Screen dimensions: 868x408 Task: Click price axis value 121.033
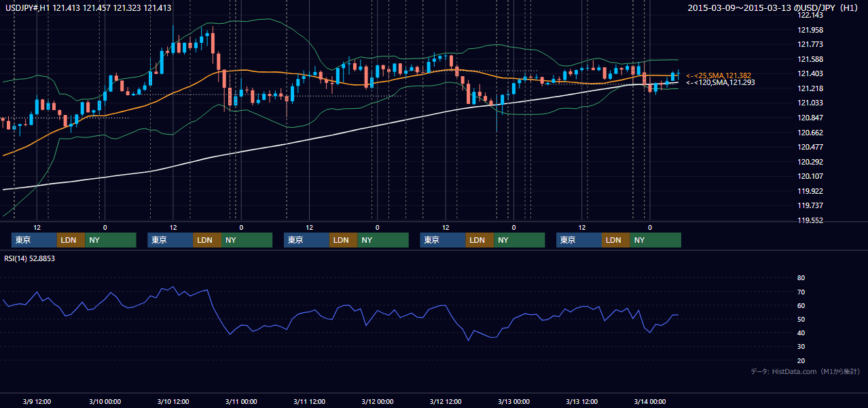coord(810,103)
